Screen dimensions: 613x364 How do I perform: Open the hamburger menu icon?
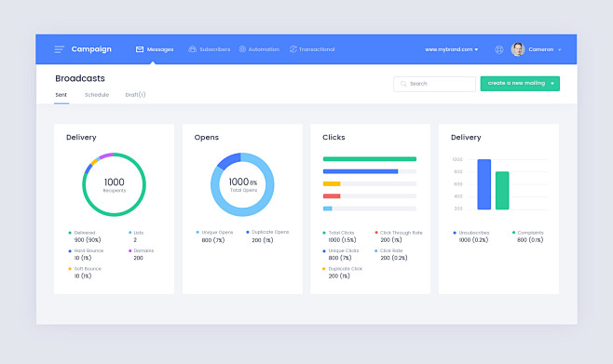click(x=59, y=49)
